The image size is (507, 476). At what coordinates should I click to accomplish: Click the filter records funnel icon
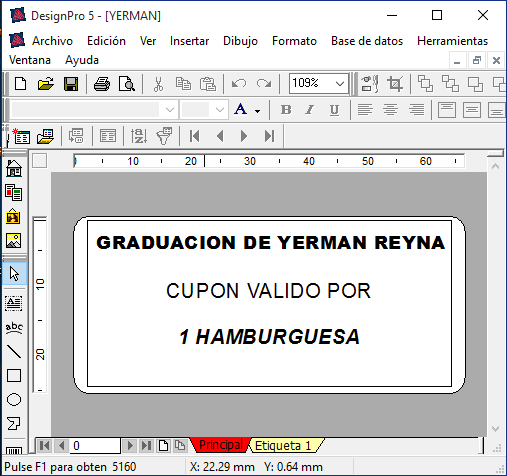[x=164, y=136]
